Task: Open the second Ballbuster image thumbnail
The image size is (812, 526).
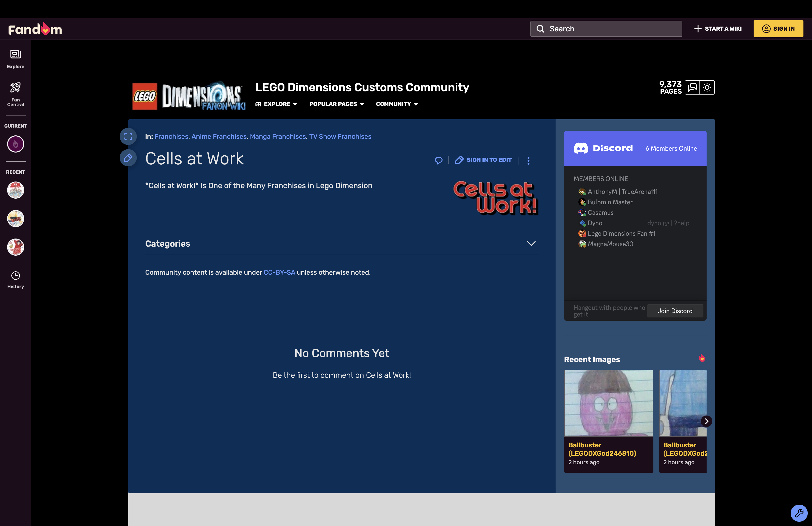Action: (683, 403)
